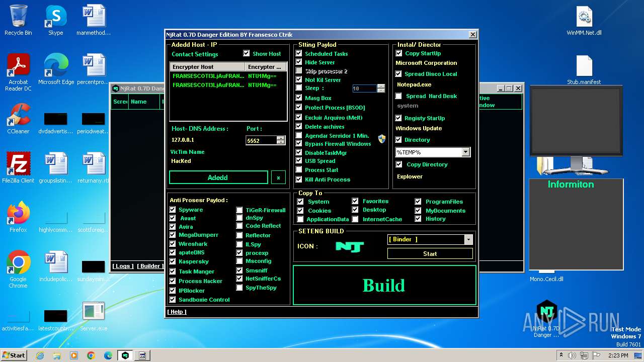
Task: Expand the [ Binder ] dropdown
Action: coord(468,240)
